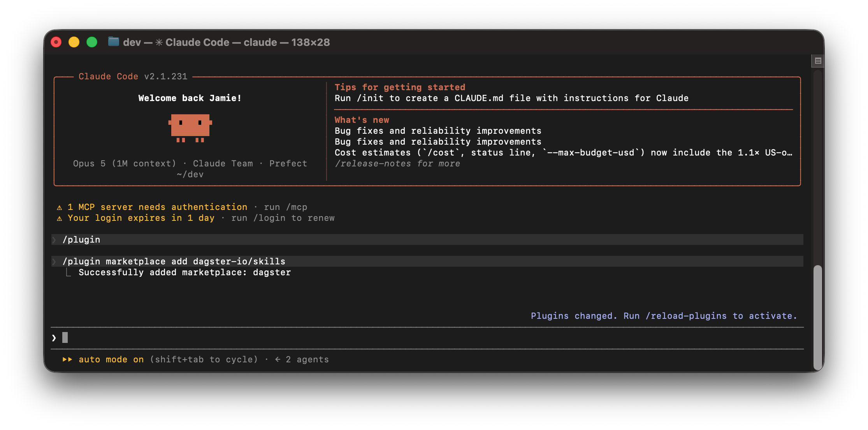Click 'Plugins changed. Run /reload-plugins to activate.' message
868x430 pixels.
[x=664, y=316]
